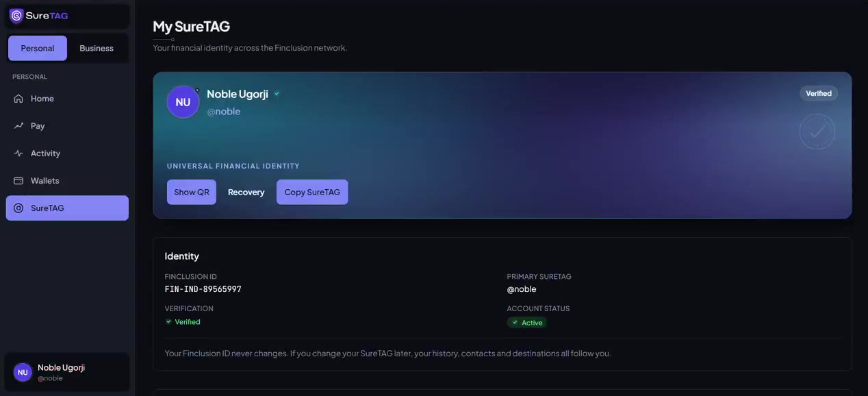Click the Active account status badge
Image resolution: width=868 pixels, height=396 pixels.
[527, 323]
